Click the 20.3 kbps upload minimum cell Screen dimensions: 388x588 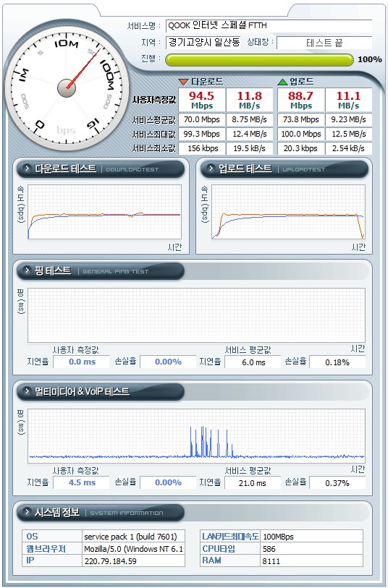[x=301, y=148]
